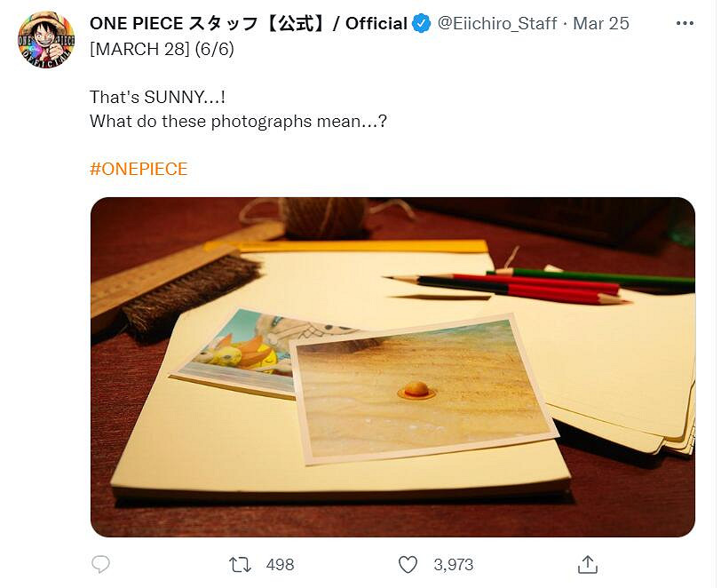The width and height of the screenshot is (721, 588).
Task: Retweet this post using the arrows icon
Action: [x=240, y=565]
